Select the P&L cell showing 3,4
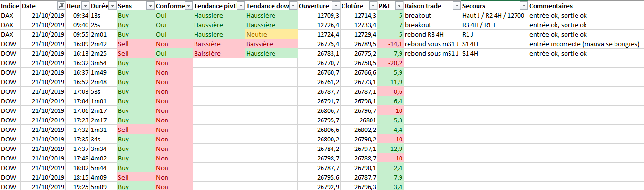Viewport: 644px width, 190px height. tap(390, 187)
